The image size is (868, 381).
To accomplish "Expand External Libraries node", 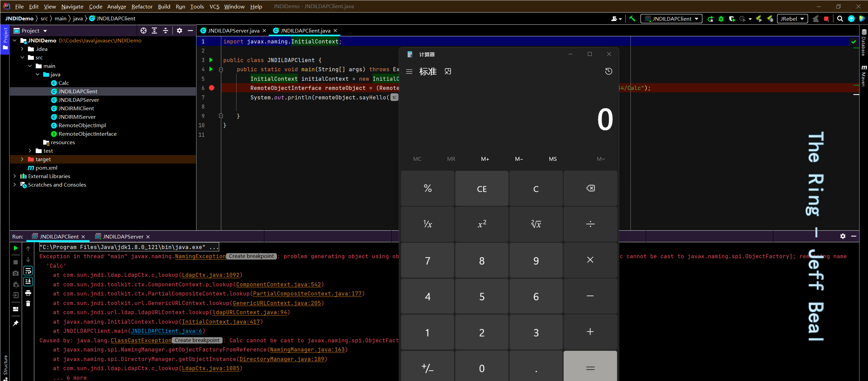I will (x=15, y=176).
